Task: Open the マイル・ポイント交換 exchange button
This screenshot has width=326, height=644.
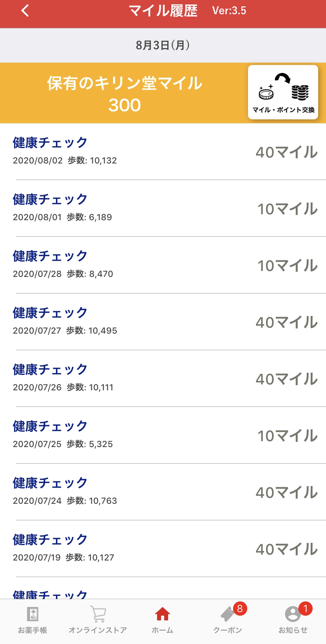Action: [x=283, y=92]
